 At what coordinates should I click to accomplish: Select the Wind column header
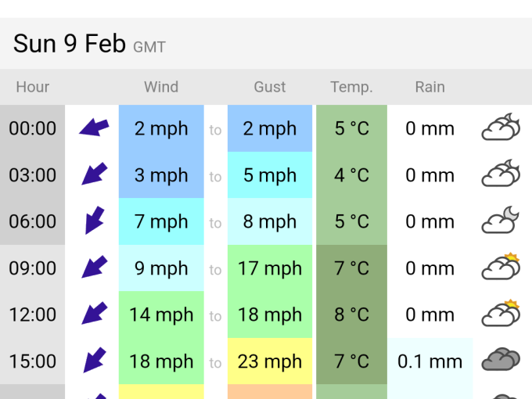click(x=161, y=87)
